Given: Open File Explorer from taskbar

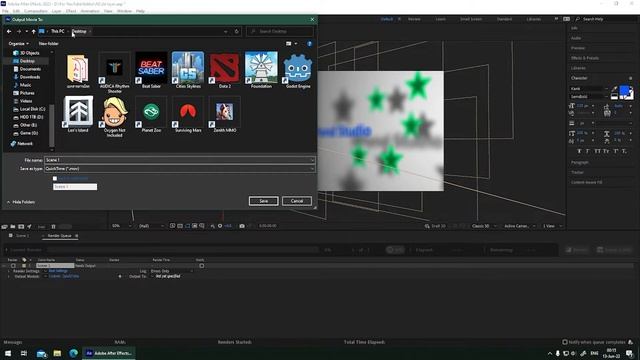Looking at the screenshot, I should 57,353.
